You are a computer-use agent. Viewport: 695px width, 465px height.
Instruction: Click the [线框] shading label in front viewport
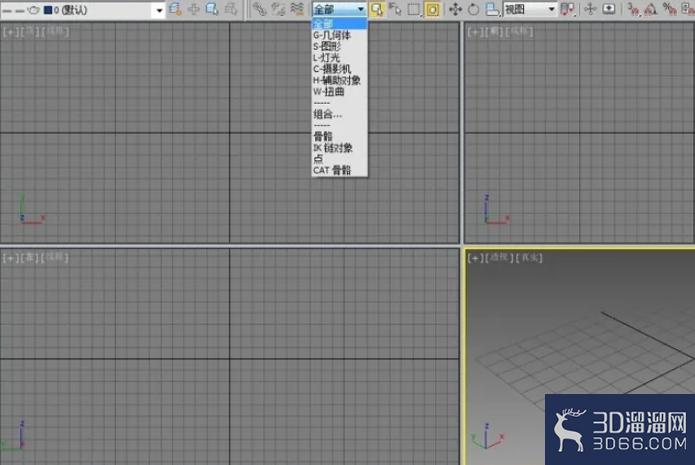519,32
